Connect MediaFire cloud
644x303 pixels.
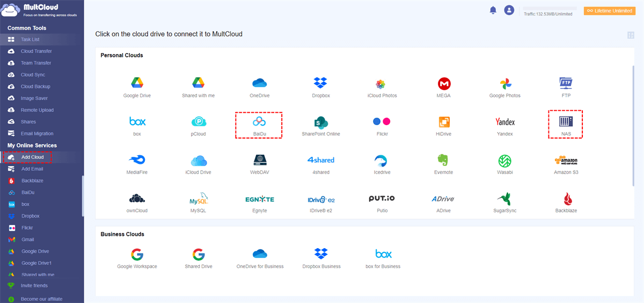tap(137, 160)
